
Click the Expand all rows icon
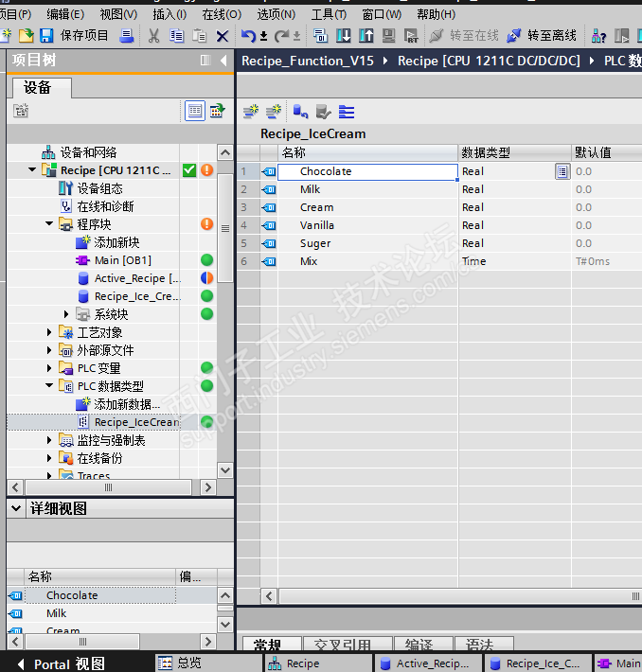pos(346,112)
